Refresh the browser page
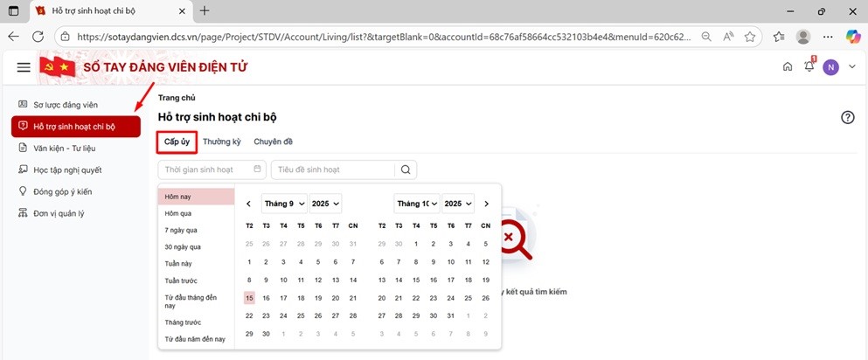Viewport: 868px width, 360px height. [38, 37]
